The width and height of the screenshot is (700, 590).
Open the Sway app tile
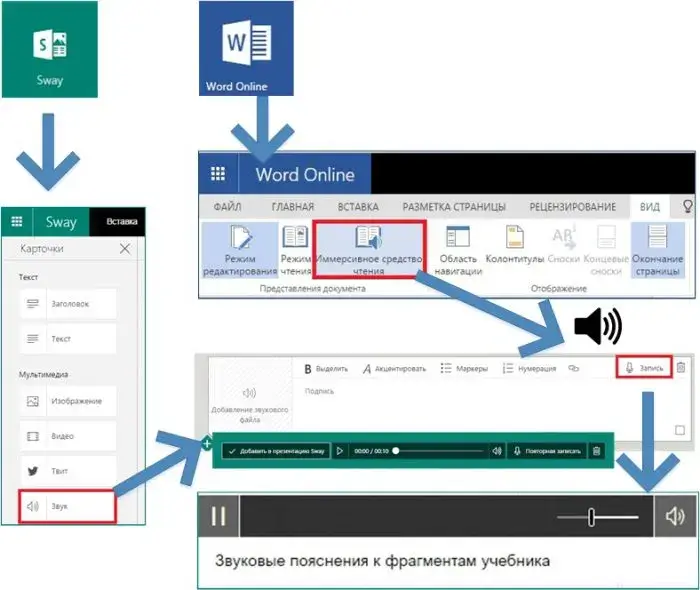[50, 49]
